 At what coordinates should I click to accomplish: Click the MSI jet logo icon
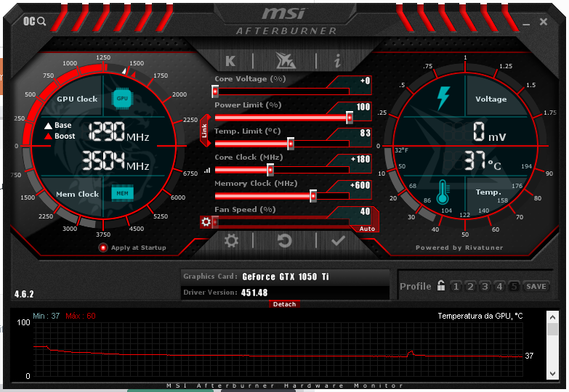coord(286,60)
